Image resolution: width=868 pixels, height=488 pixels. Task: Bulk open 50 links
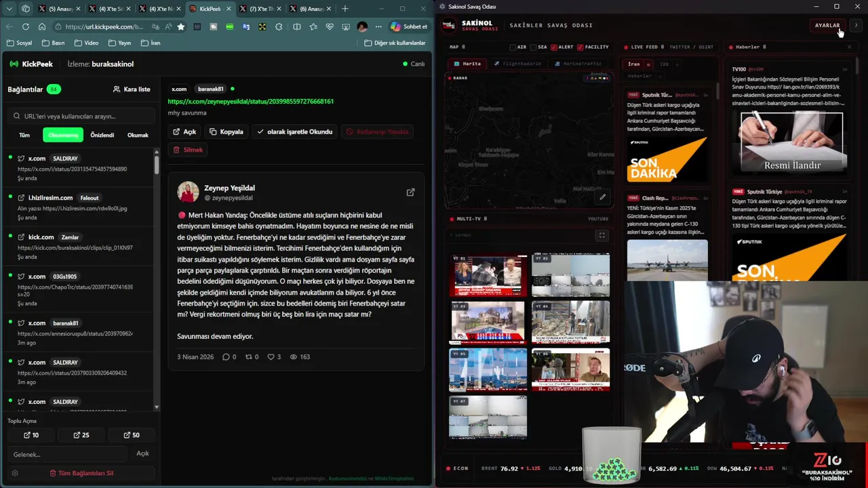coord(131,435)
